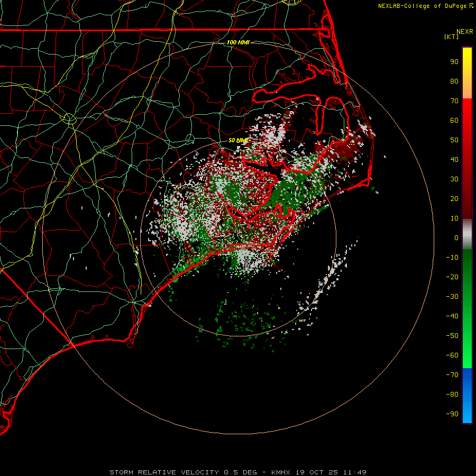Pick the gray zero segment of color bar

coord(467,234)
